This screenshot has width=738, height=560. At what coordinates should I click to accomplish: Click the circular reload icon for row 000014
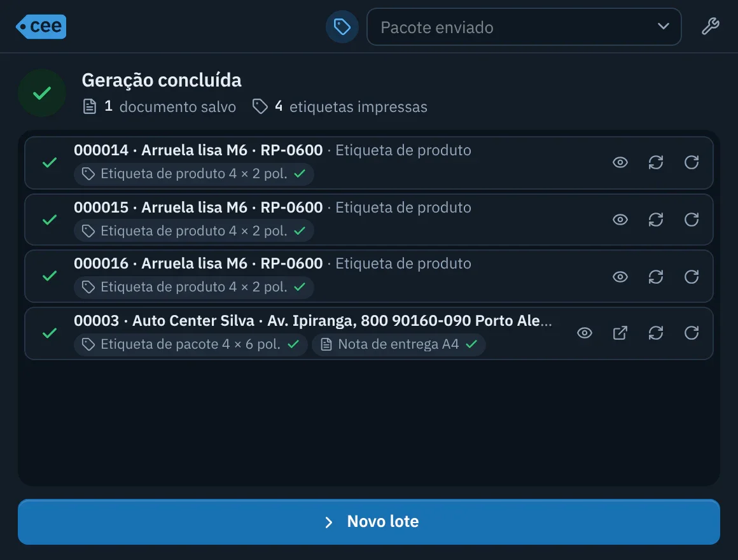pos(691,163)
